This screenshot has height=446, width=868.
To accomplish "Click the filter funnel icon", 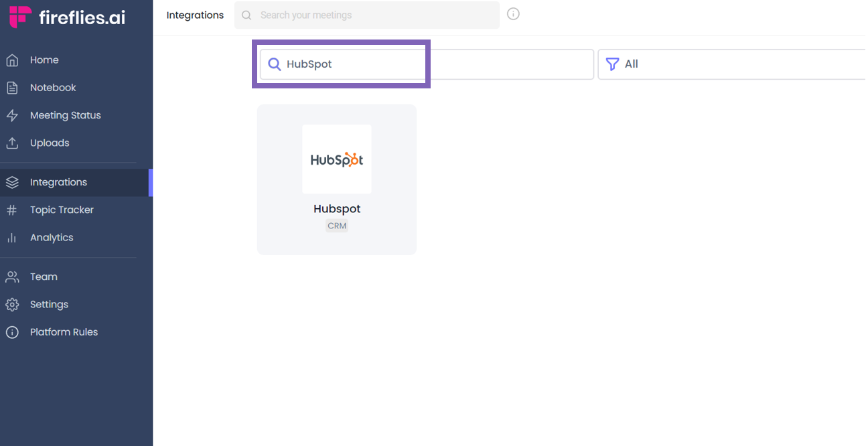I will point(611,64).
